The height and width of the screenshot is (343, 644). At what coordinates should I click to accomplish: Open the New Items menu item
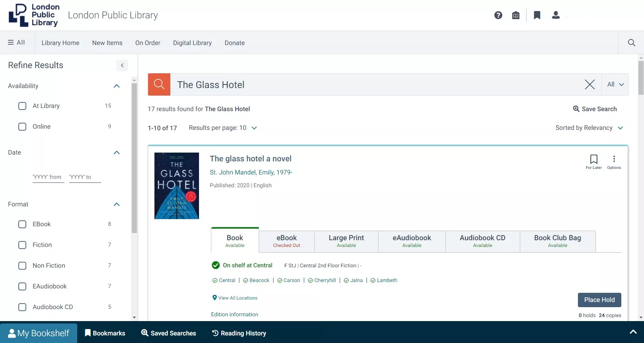[x=107, y=43]
